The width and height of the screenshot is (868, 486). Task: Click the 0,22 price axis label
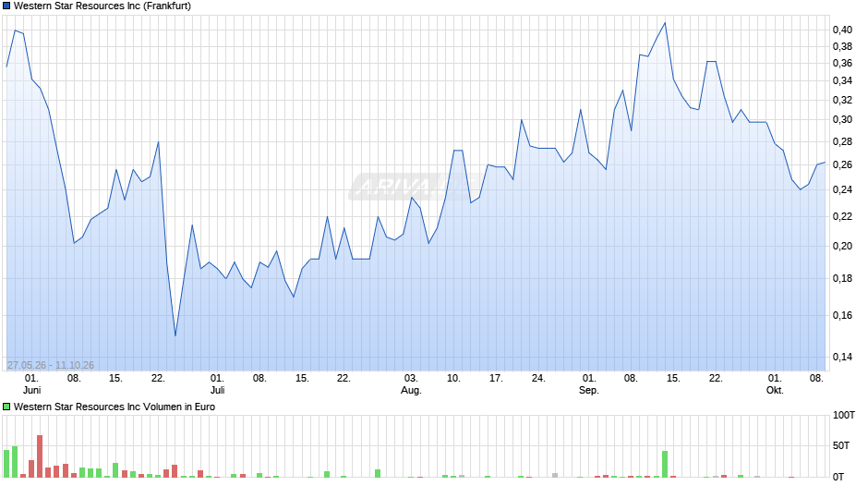tap(842, 217)
